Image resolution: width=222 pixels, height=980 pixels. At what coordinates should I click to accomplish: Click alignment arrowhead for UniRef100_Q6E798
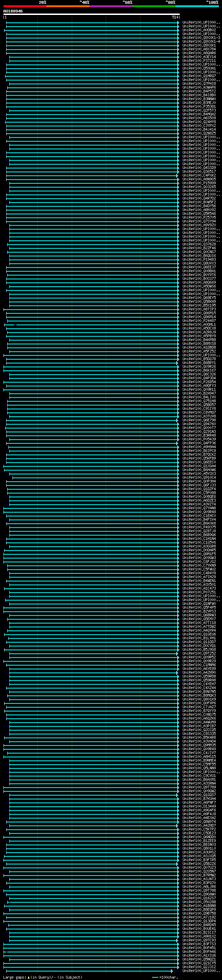177,420
